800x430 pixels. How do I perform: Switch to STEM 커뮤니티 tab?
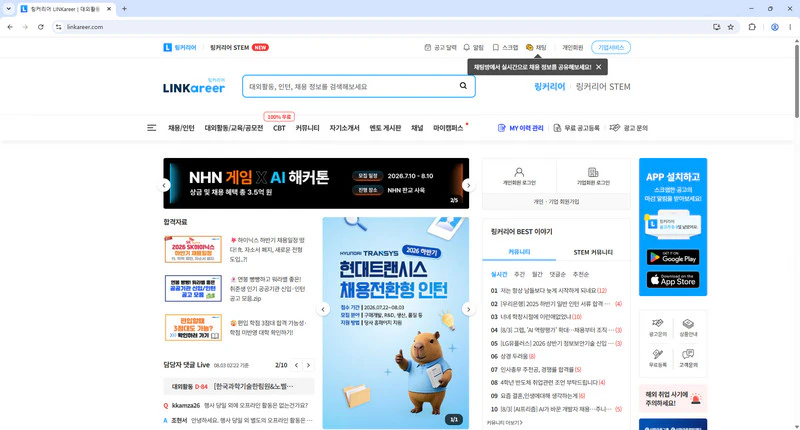point(593,252)
